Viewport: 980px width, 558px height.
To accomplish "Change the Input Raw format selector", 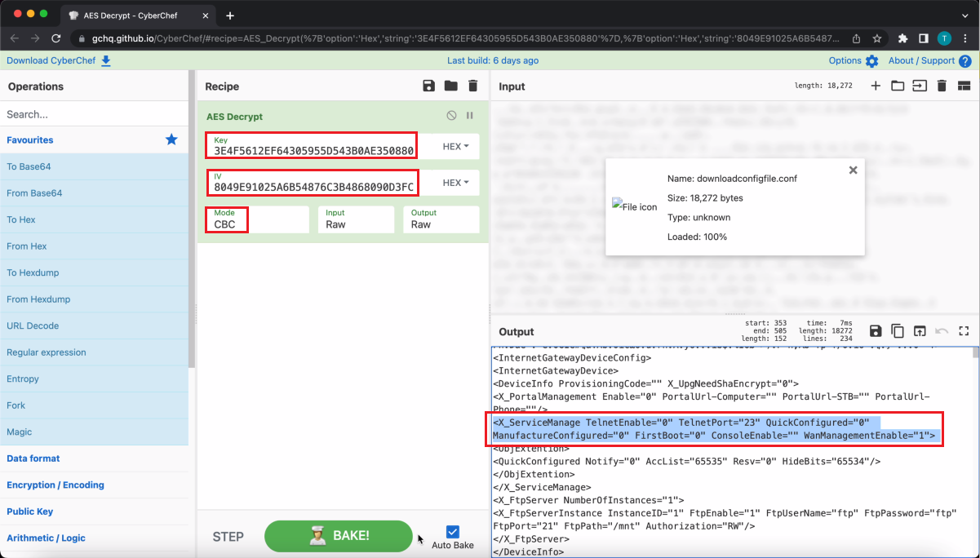I will click(x=356, y=219).
